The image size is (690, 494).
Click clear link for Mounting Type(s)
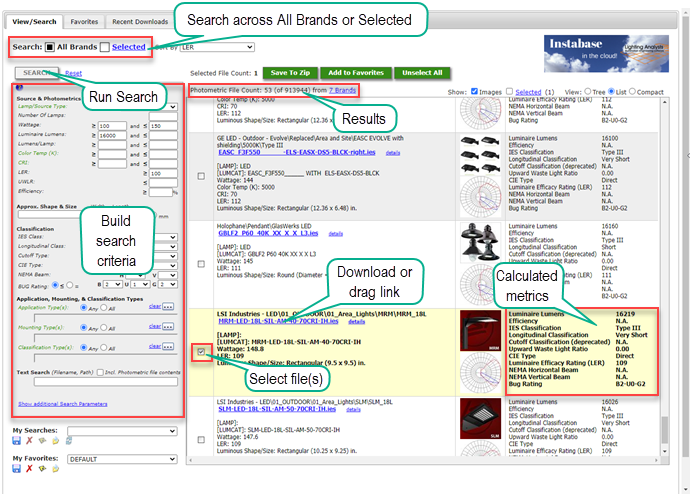154,326
